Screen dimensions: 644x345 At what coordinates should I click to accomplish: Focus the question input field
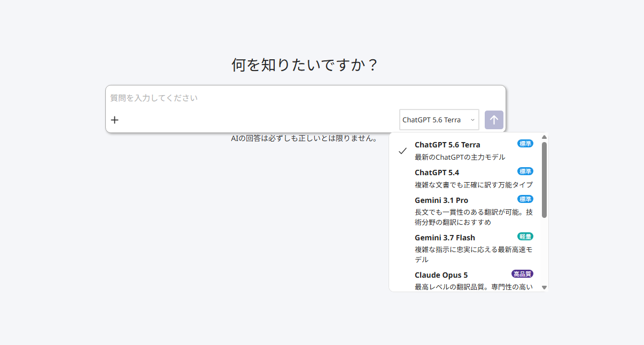click(306, 98)
